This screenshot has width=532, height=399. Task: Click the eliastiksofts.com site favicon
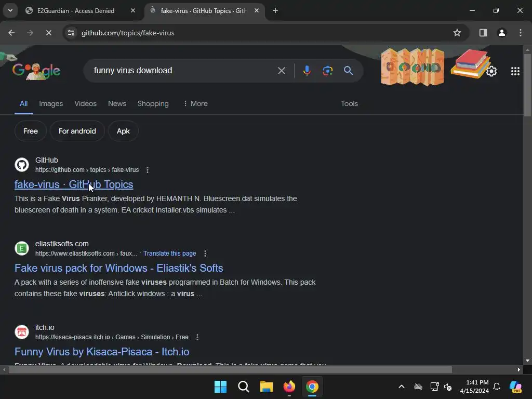click(x=22, y=248)
